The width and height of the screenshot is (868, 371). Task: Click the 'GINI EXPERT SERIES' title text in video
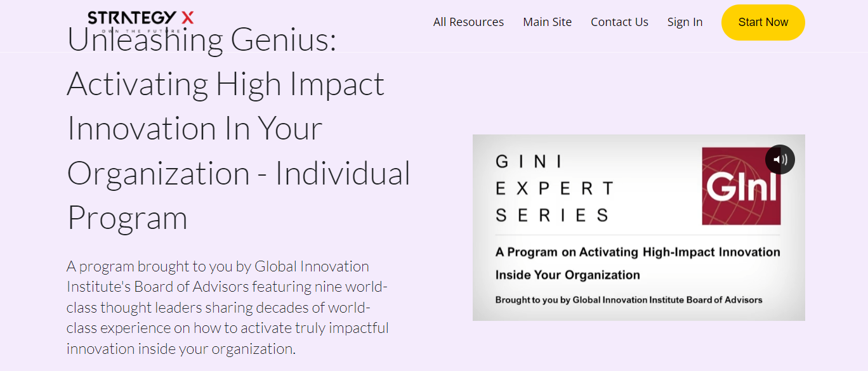click(x=555, y=188)
